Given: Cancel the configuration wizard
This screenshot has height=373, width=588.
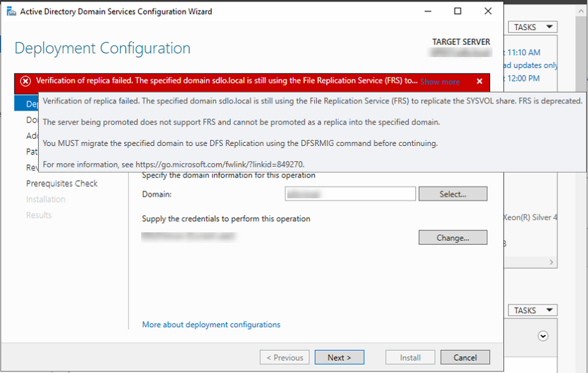Looking at the screenshot, I should [465, 357].
